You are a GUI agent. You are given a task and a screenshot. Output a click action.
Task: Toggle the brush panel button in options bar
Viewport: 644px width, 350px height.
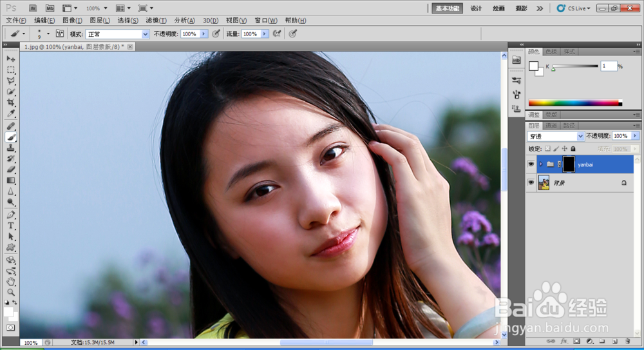[x=59, y=34]
